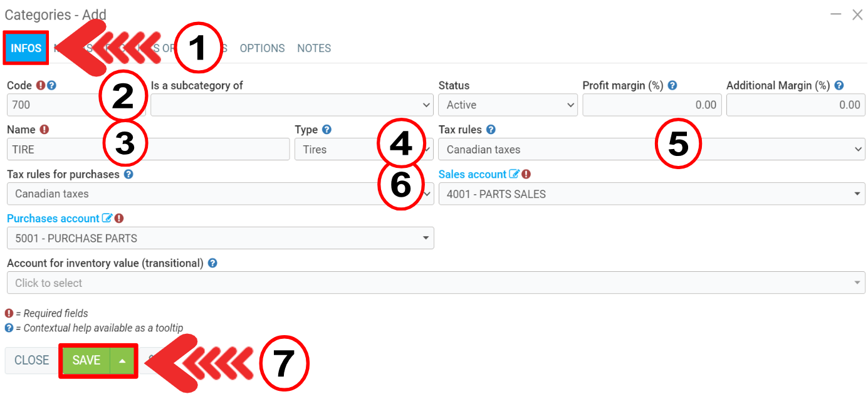Open the Sales account 4001 dropdown
Viewport: 868px width, 394px height.
652,194
